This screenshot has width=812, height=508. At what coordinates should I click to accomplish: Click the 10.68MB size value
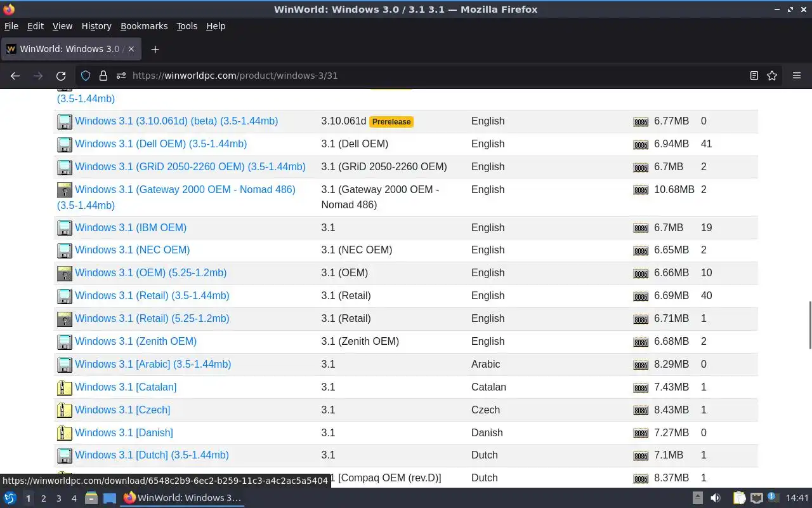coord(674,189)
